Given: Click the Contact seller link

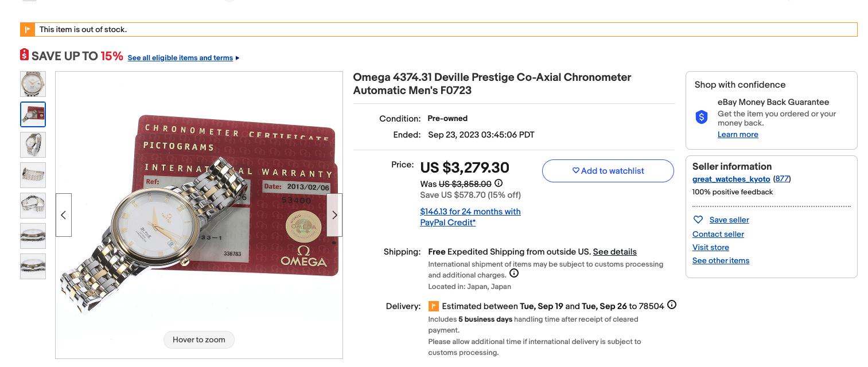Looking at the screenshot, I should tap(718, 234).
